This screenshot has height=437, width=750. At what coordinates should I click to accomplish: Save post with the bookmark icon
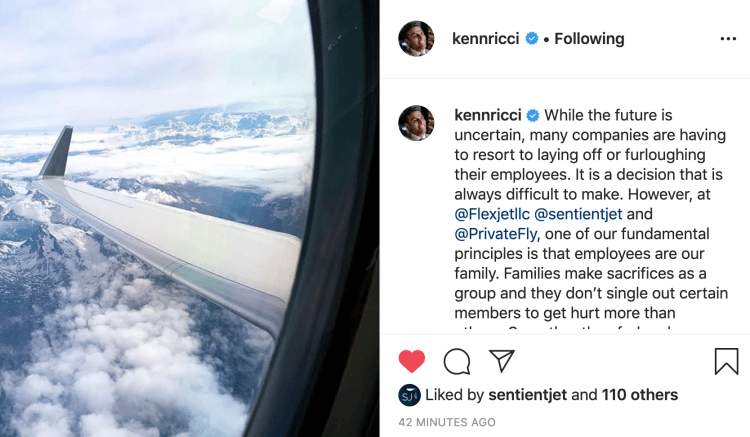click(x=727, y=361)
